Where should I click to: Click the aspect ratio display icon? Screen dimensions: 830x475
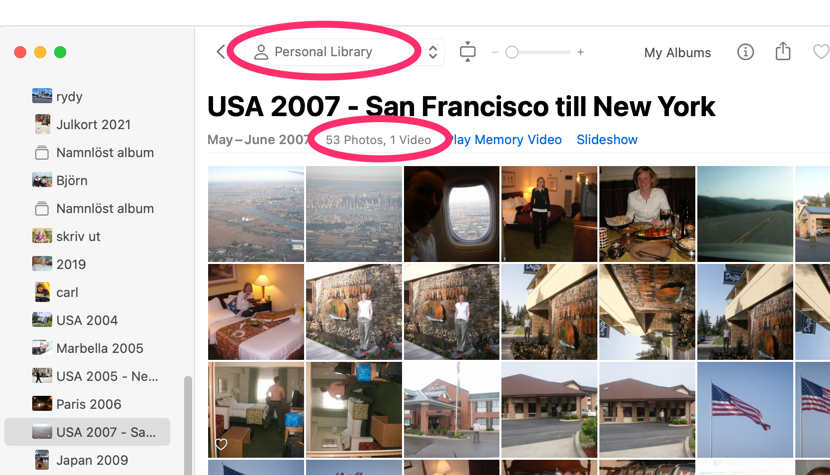pos(467,52)
